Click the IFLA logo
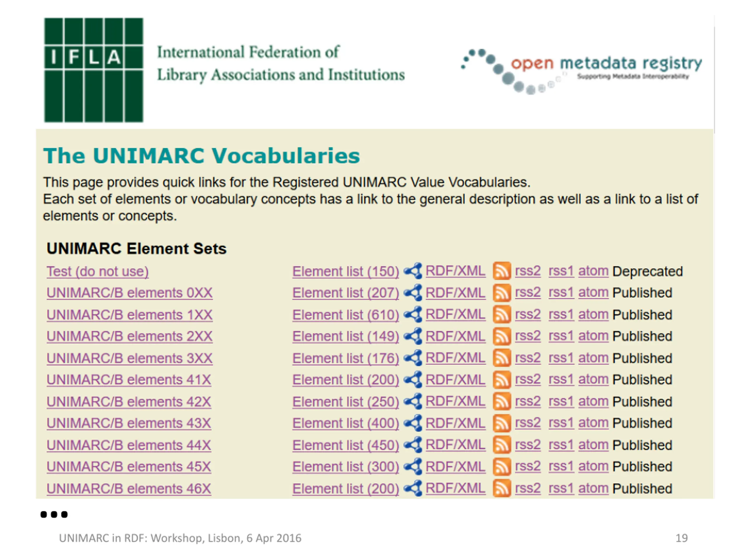Screen dimensions: 747x560 94,70
